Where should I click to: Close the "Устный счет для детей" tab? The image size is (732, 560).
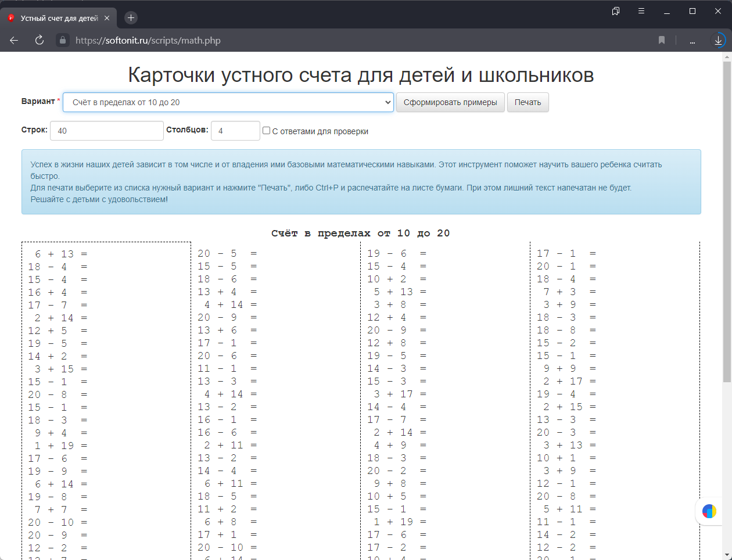107,18
